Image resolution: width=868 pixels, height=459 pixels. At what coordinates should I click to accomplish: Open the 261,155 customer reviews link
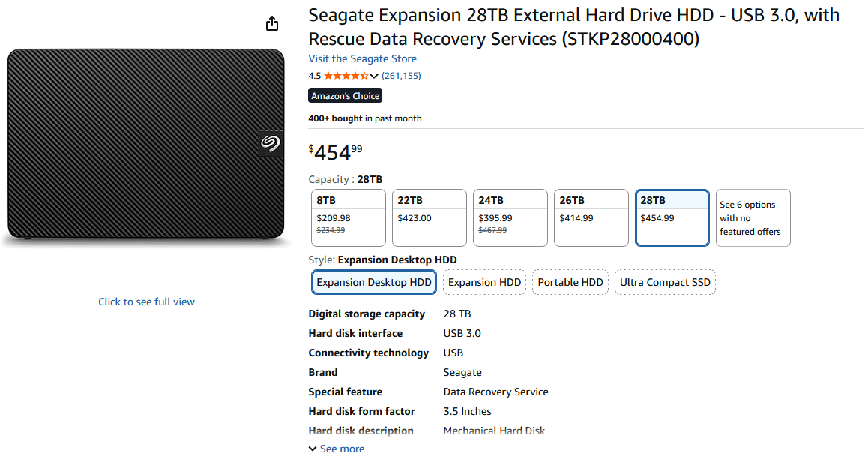tap(401, 76)
